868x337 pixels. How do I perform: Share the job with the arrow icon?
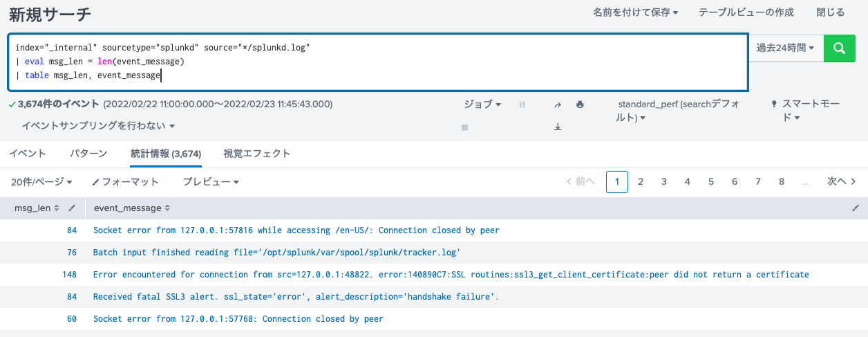tap(558, 104)
